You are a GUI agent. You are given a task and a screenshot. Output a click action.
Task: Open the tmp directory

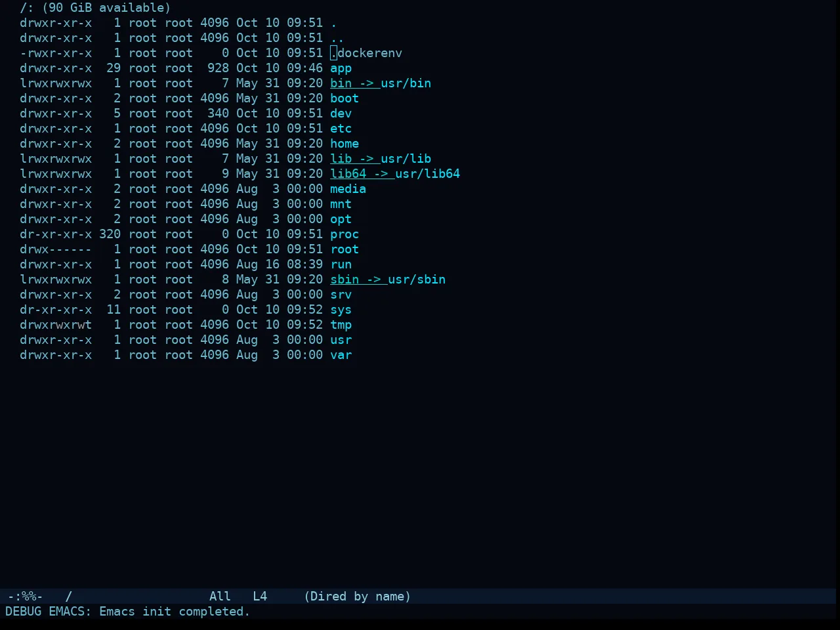[341, 325]
